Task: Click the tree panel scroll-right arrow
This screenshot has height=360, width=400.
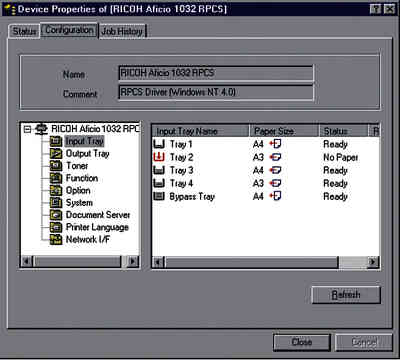Action: pyautogui.click(x=133, y=261)
